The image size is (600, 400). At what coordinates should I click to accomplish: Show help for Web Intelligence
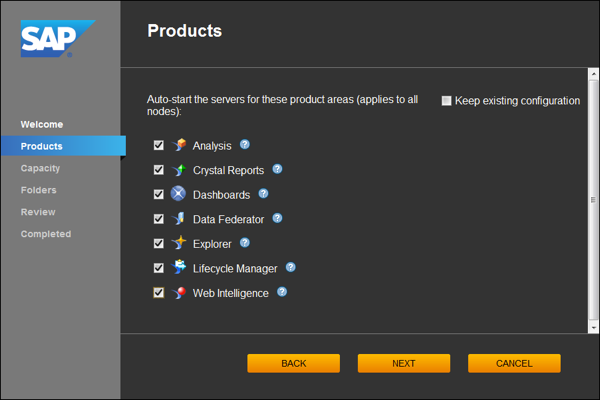tap(282, 292)
